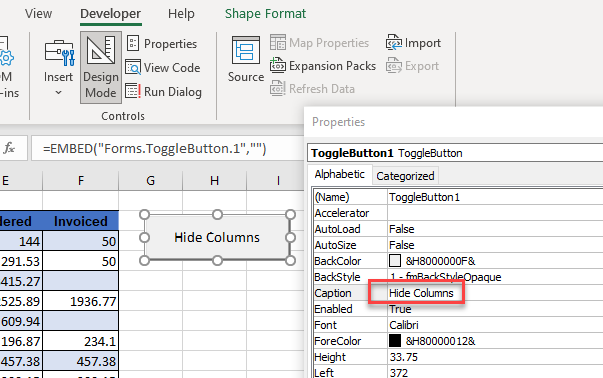Select the (Name) property row
This screenshot has width=603, height=378.
[458, 197]
